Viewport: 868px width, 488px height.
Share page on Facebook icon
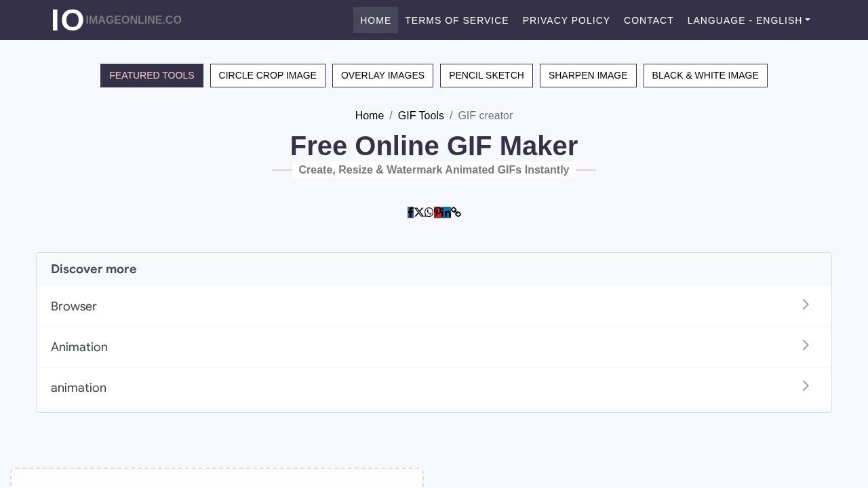pyautogui.click(x=410, y=213)
